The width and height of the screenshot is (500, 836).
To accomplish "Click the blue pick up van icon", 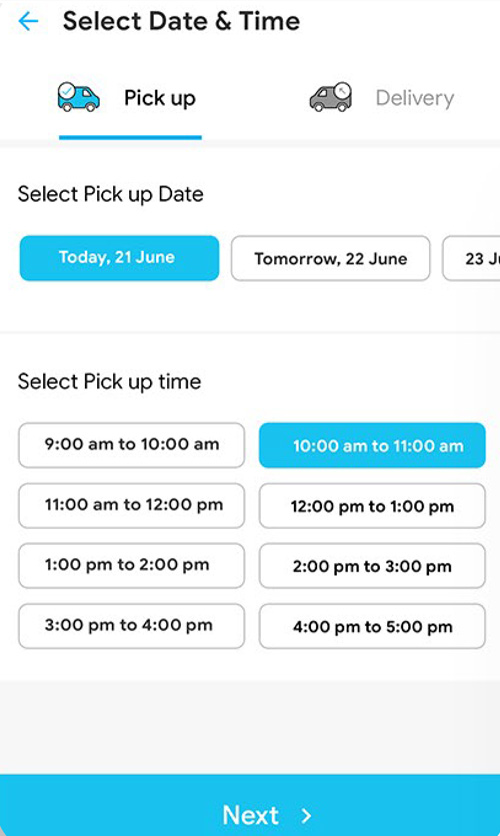I will tap(78, 97).
